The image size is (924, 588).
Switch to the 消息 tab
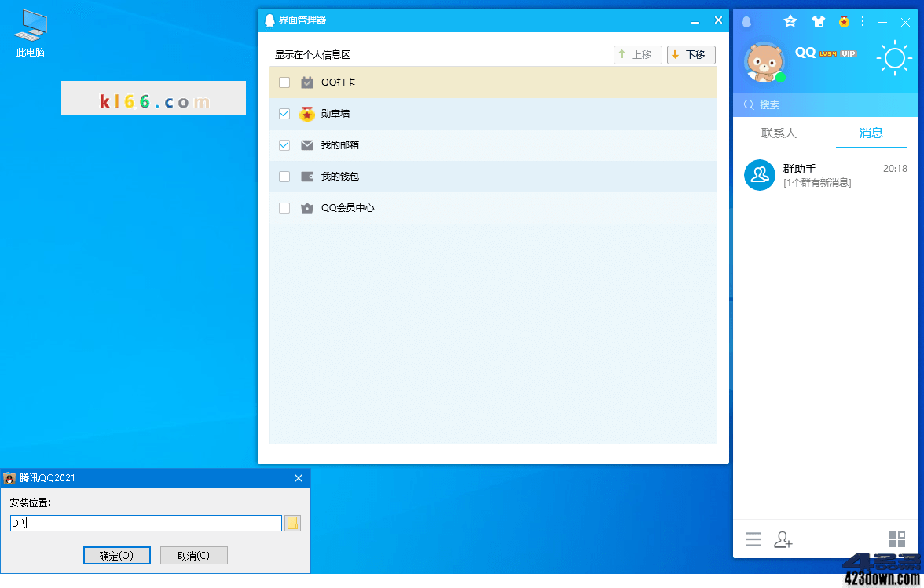coord(871,133)
